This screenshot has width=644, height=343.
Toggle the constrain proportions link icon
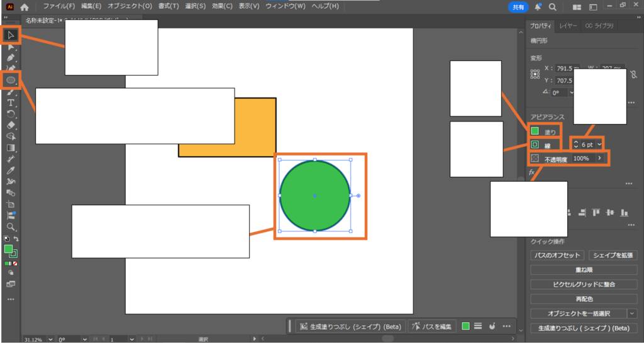pos(633,74)
